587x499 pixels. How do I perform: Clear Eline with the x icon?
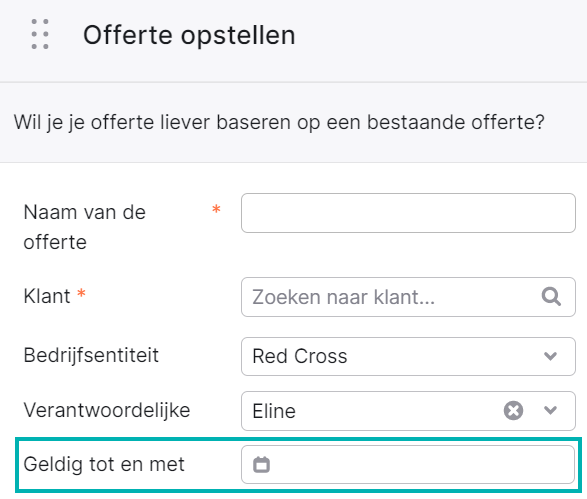click(x=513, y=411)
